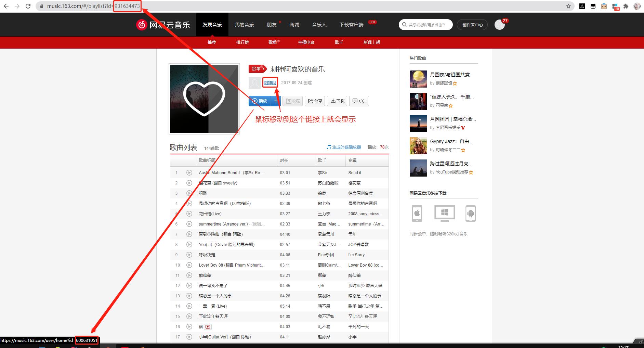Open album 徐良原创合集
Image resolution: width=644 pixels, height=348 pixels.
[x=360, y=193]
